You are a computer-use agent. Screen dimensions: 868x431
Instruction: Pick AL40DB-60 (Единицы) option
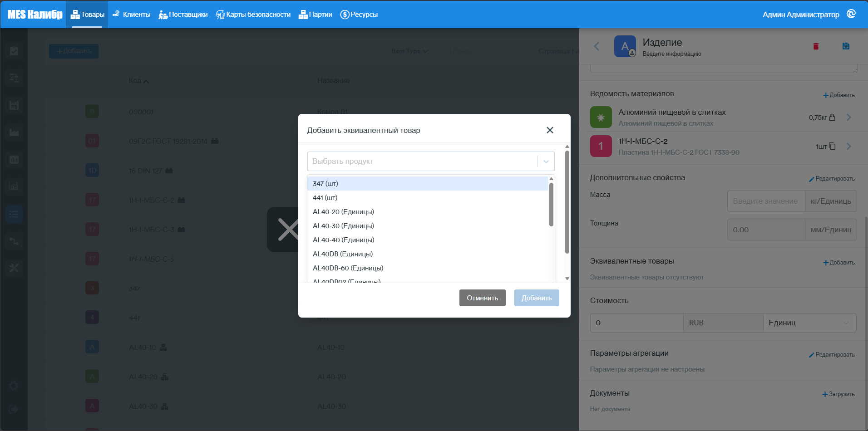click(427, 268)
